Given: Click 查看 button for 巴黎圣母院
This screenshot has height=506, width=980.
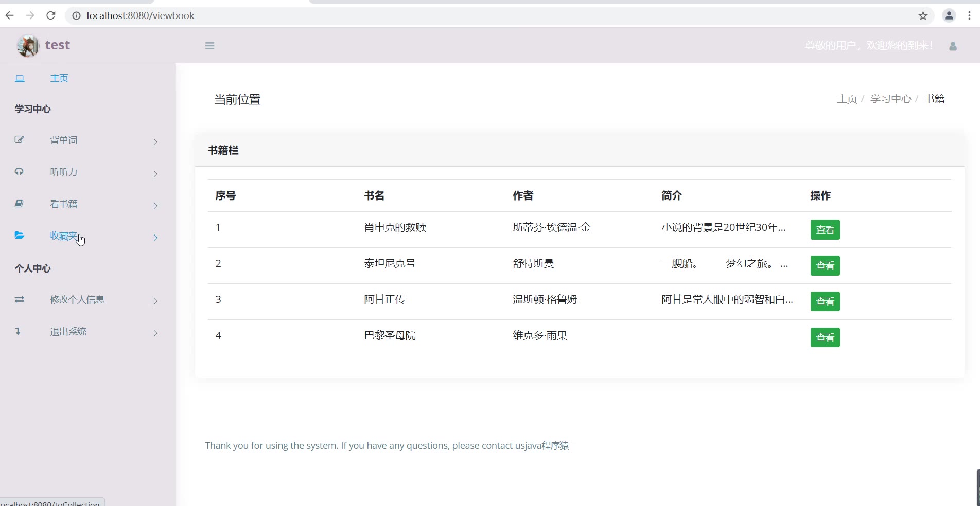Looking at the screenshot, I should (825, 337).
